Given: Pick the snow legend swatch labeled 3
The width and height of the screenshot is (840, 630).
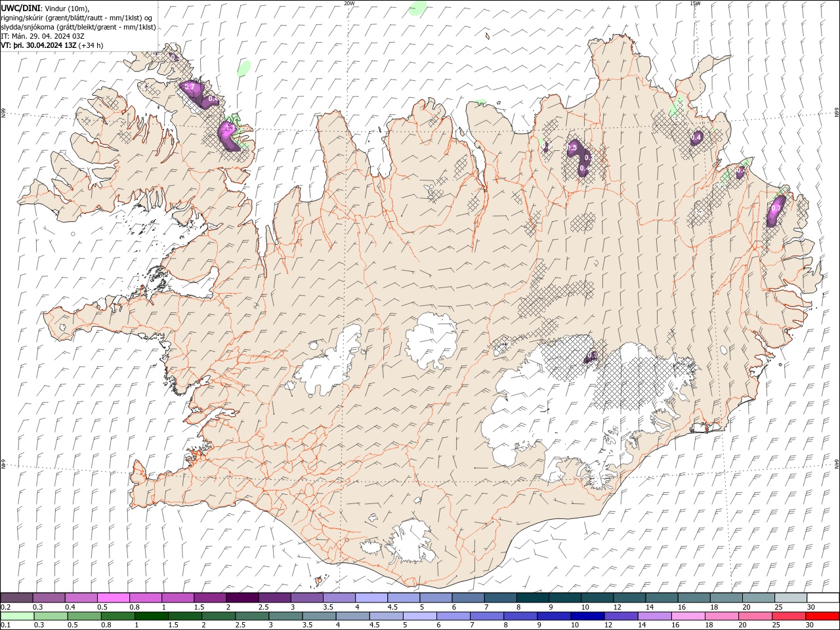Looking at the screenshot, I should pyautogui.click(x=307, y=597).
